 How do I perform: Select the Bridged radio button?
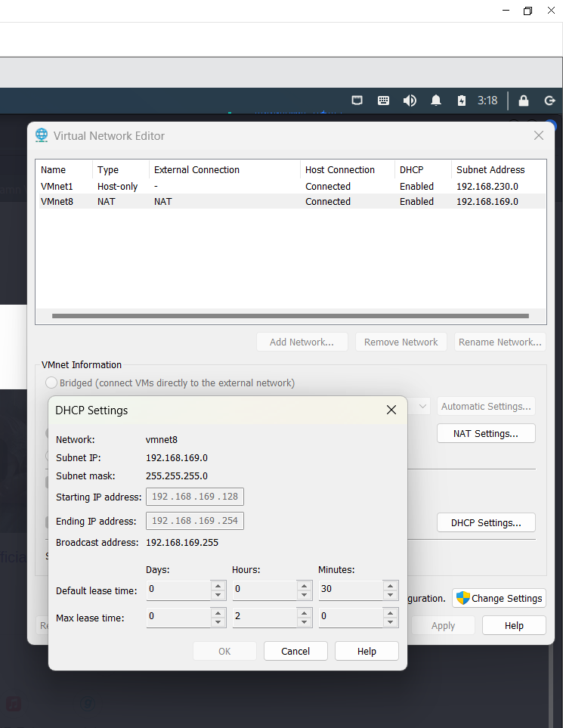tap(51, 383)
